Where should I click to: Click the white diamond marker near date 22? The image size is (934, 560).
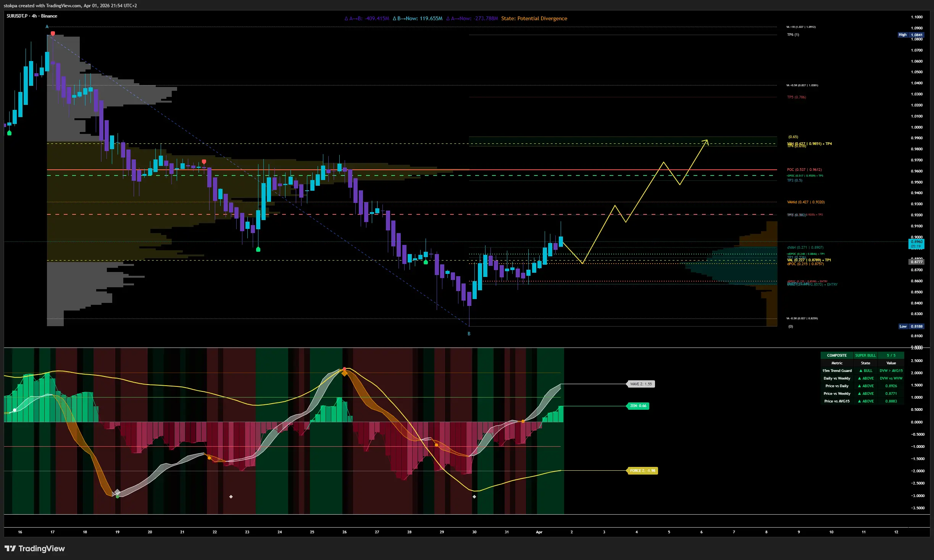click(x=231, y=497)
